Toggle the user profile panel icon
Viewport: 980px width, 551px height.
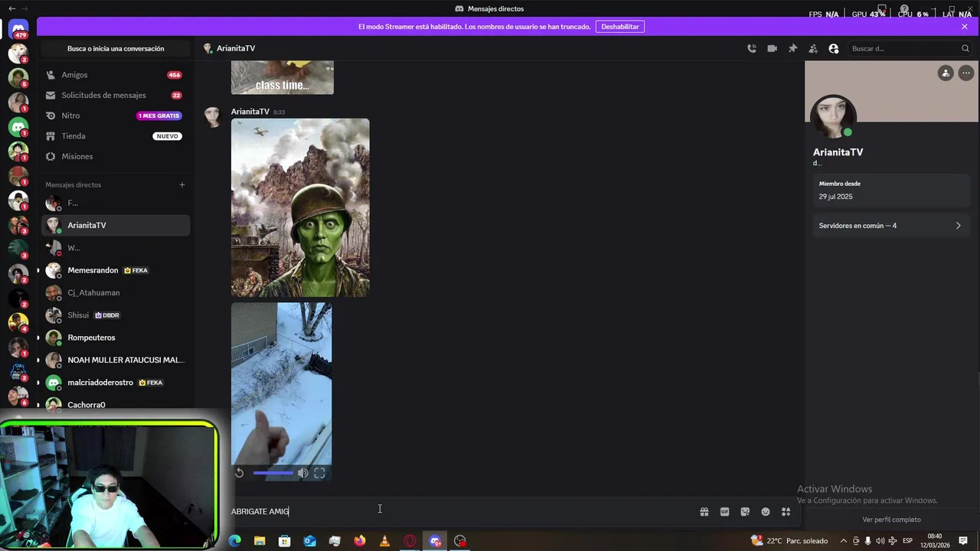point(834,48)
